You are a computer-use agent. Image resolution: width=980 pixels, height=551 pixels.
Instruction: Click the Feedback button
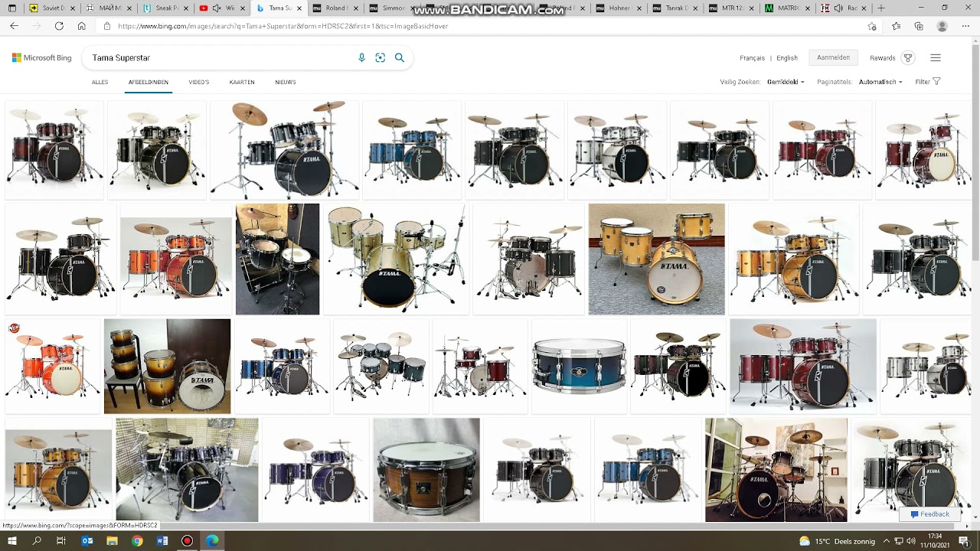click(930, 514)
